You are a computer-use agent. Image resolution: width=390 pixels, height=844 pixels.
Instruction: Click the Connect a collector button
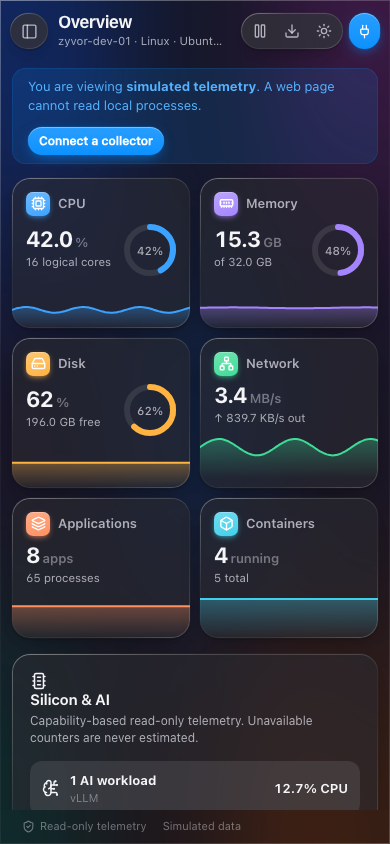tap(96, 141)
